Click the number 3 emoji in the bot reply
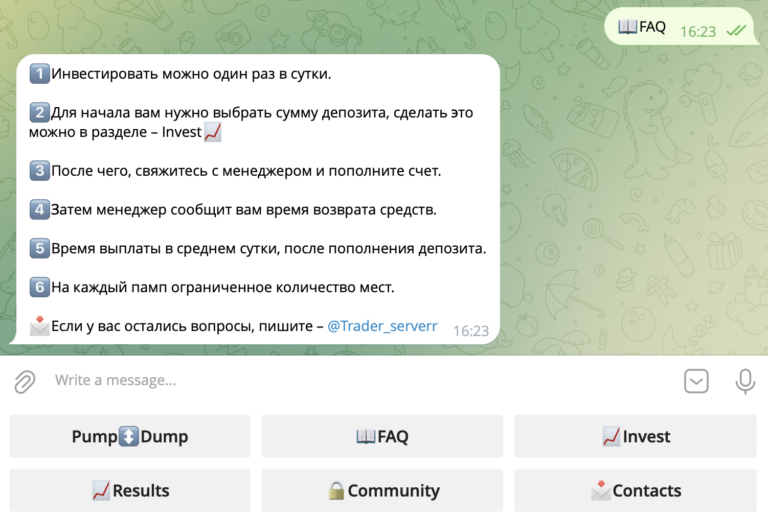 [39, 171]
